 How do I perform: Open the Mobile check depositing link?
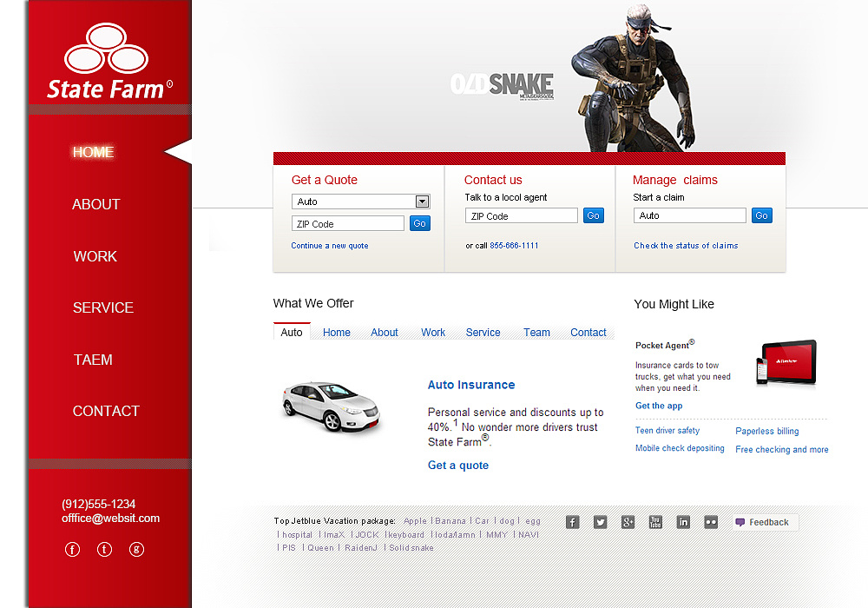click(680, 448)
